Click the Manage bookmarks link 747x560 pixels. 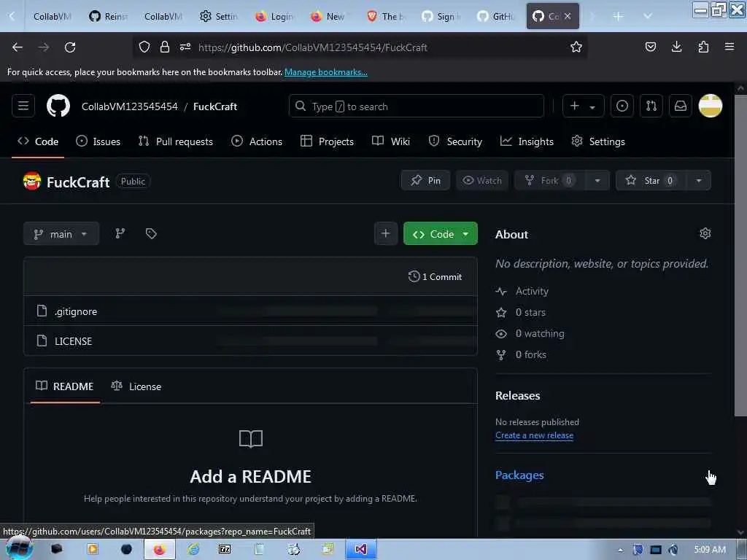click(326, 72)
